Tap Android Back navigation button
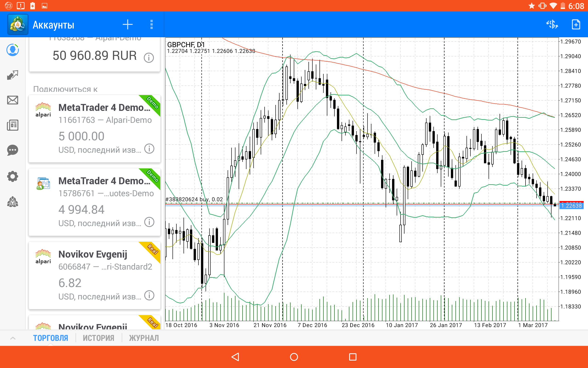 point(235,357)
